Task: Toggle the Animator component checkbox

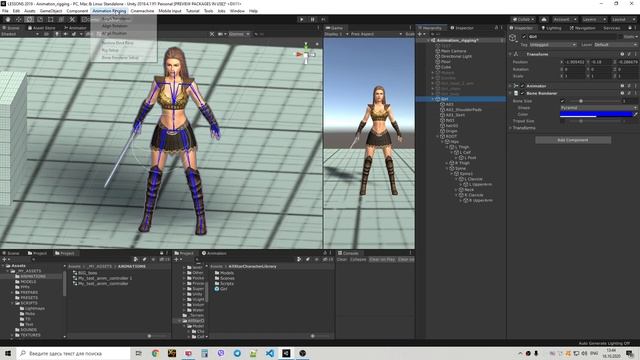Action: (522, 86)
